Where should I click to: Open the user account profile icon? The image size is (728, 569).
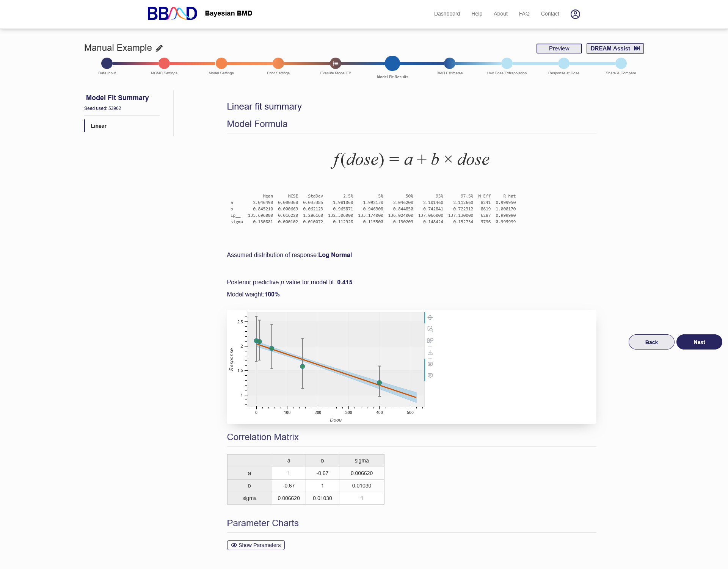pyautogui.click(x=575, y=14)
